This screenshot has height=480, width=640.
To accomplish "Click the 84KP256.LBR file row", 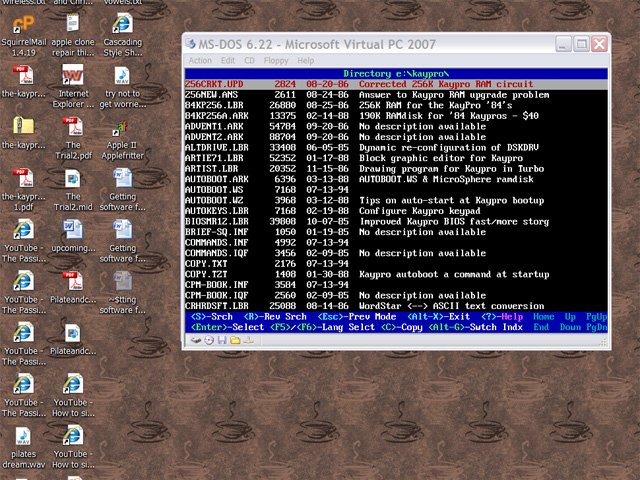I will point(396,105).
